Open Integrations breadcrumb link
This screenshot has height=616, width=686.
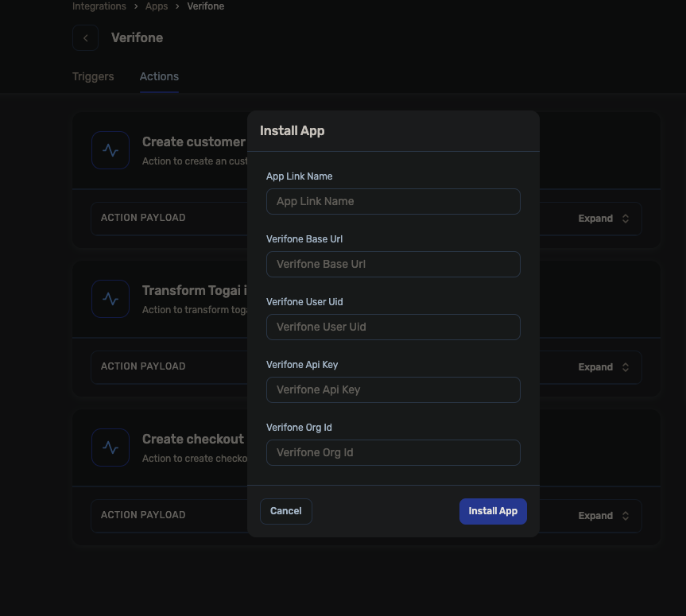coord(99,6)
